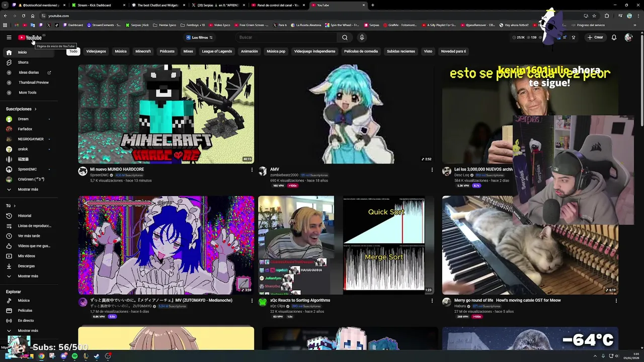
Task: Open Mis videos in sidebar
Action: coord(26,256)
